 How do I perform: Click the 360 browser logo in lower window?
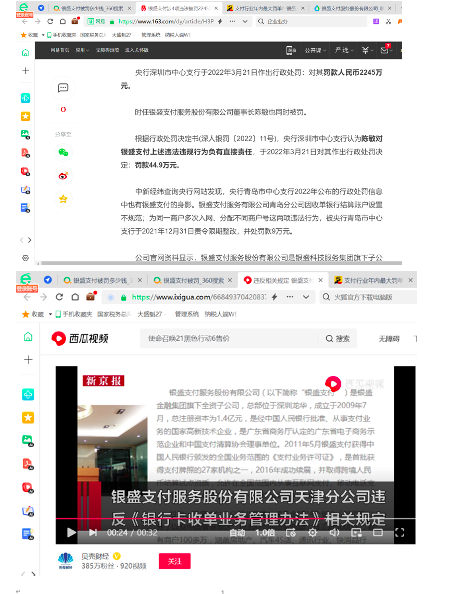[x=26, y=280]
